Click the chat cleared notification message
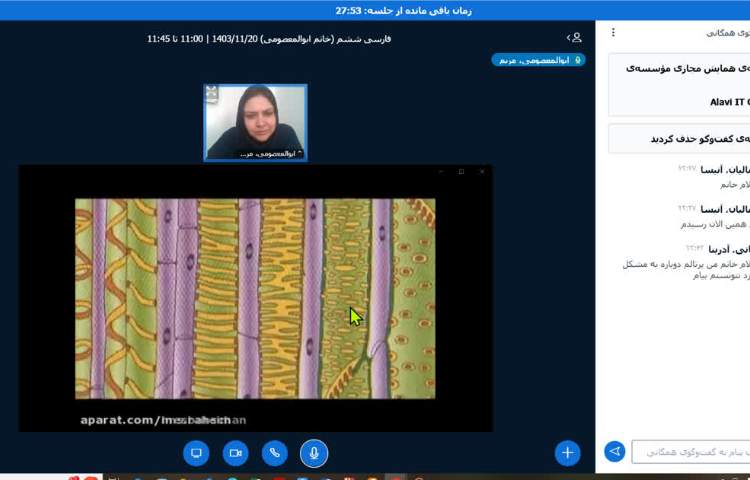 (680, 138)
